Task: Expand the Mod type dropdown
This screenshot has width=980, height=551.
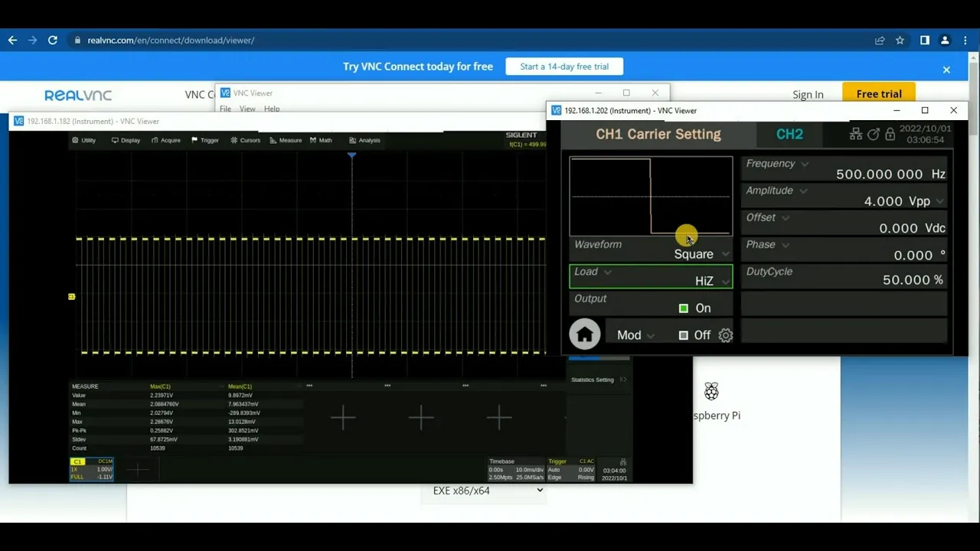Action: [650, 336]
